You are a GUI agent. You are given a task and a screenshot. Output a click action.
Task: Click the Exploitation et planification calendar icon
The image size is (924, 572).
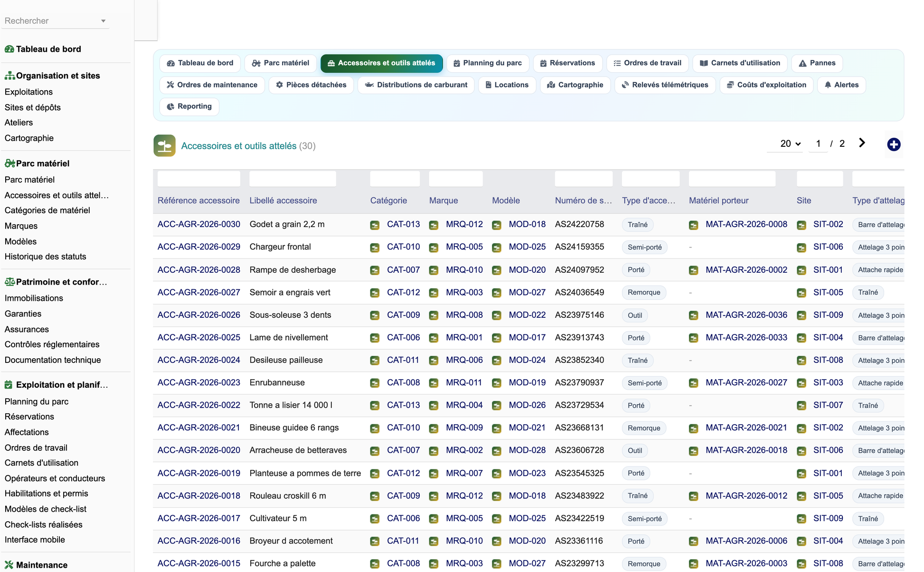(9, 385)
